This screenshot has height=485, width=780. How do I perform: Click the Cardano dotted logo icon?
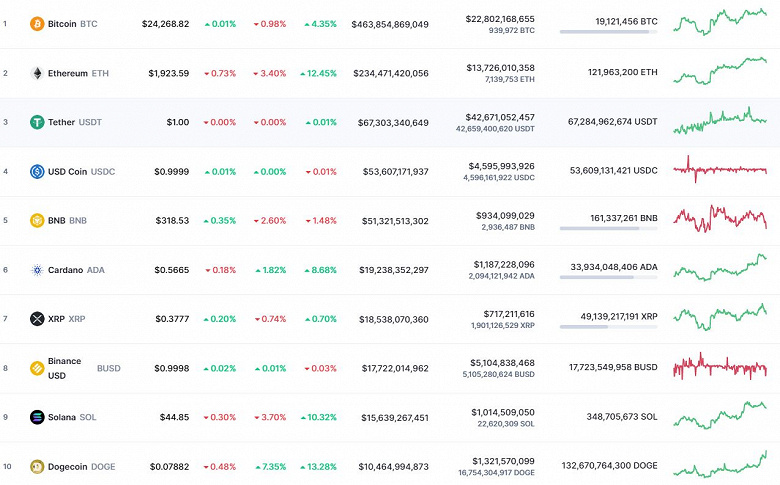pyautogui.click(x=37, y=270)
